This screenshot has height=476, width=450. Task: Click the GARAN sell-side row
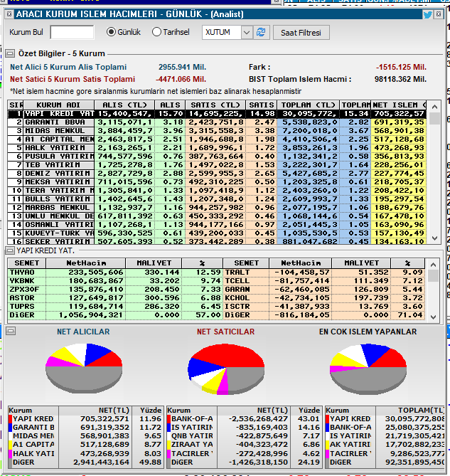pyautogui.click(x=324, y=290)
